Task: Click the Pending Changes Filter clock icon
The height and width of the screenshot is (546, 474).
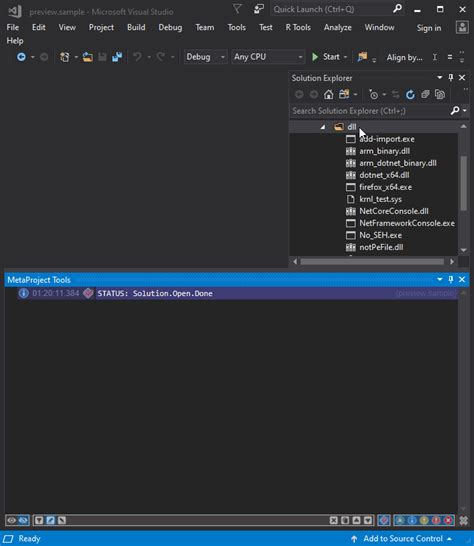Action: tap(374, 94)
